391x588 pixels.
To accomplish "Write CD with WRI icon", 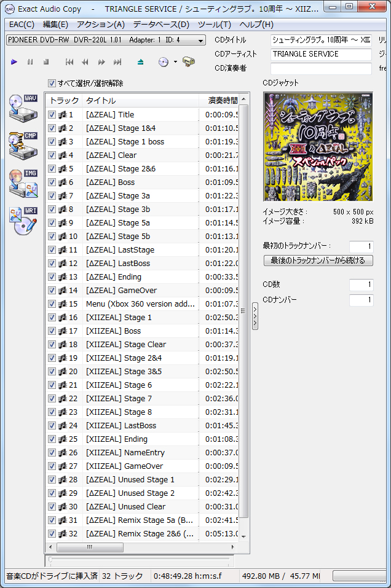I will coord(23,221).
